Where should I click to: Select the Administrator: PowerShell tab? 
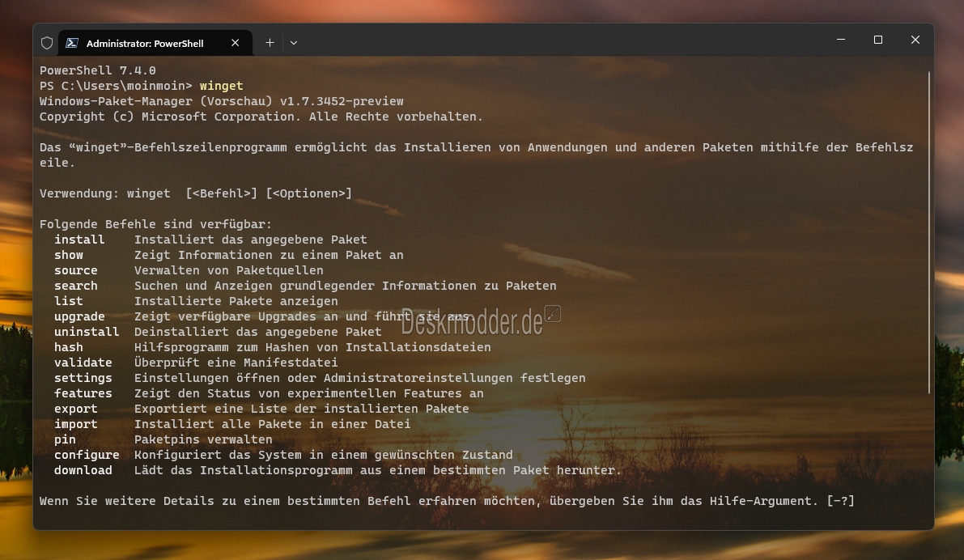pos(155,43)
